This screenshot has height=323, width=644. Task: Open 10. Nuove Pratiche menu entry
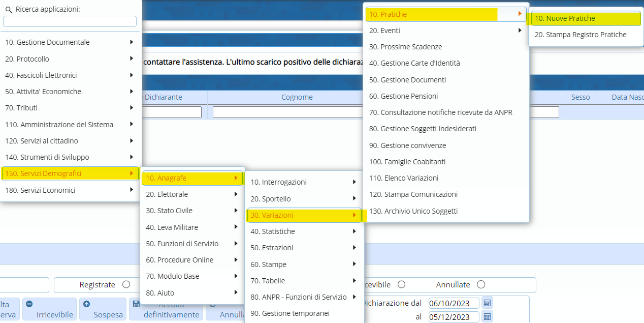pyautogui.click(x=564, y=18)
